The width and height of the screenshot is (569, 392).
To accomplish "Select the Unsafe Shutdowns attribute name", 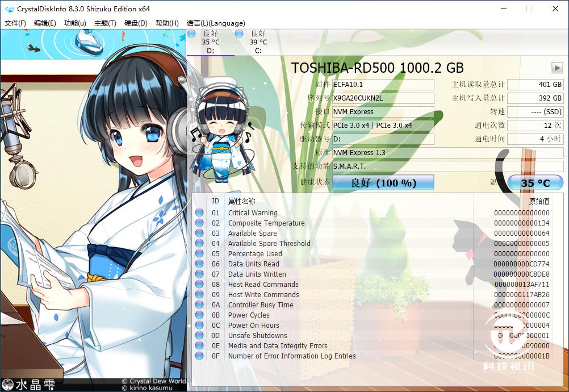I will pyautogui.click(x=258, y=335).
